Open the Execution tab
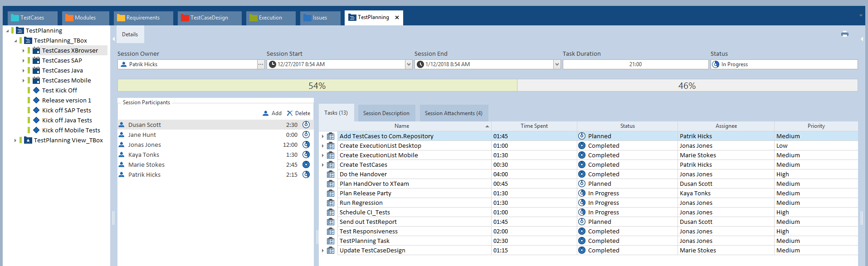868x266 pixels. pyautogui.click(x=270, y=18)
